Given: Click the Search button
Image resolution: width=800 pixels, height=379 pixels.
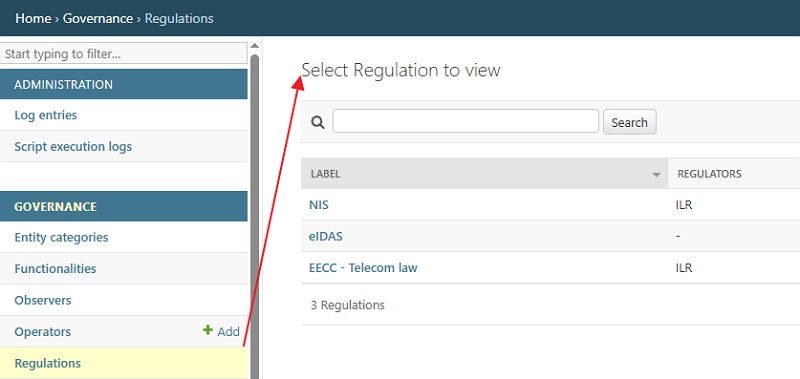Looking at the screenshot, I should [x=630, y=122].
